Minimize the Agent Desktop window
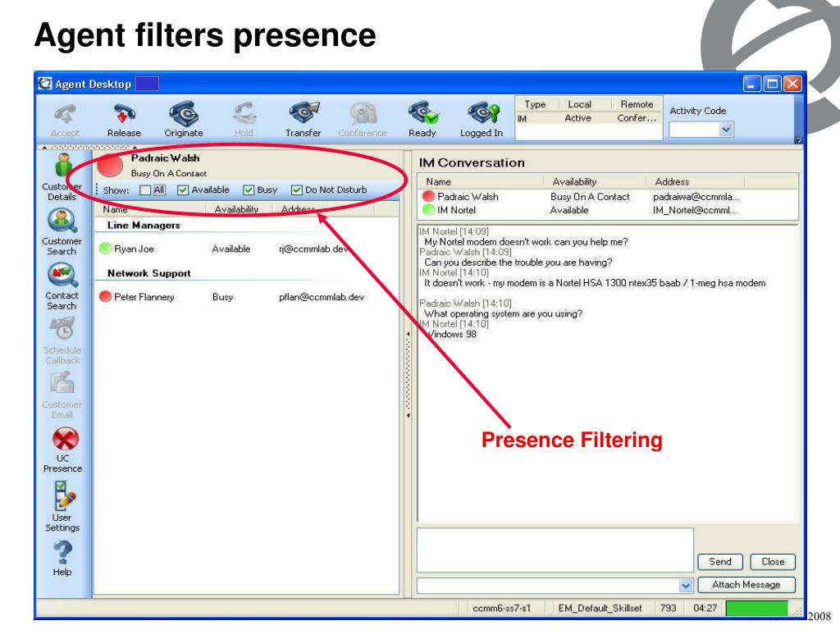The width and height of the screenshot is (840, 630). 752,84
